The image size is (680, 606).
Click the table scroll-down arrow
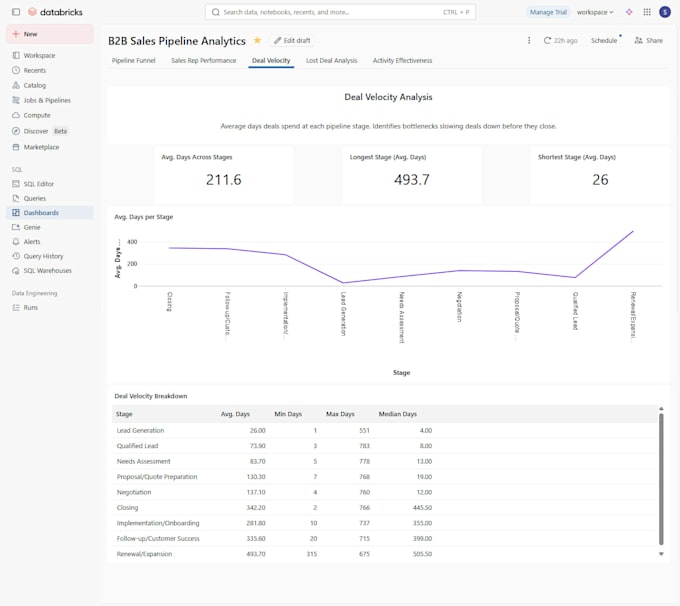click(x=661, y=554)
